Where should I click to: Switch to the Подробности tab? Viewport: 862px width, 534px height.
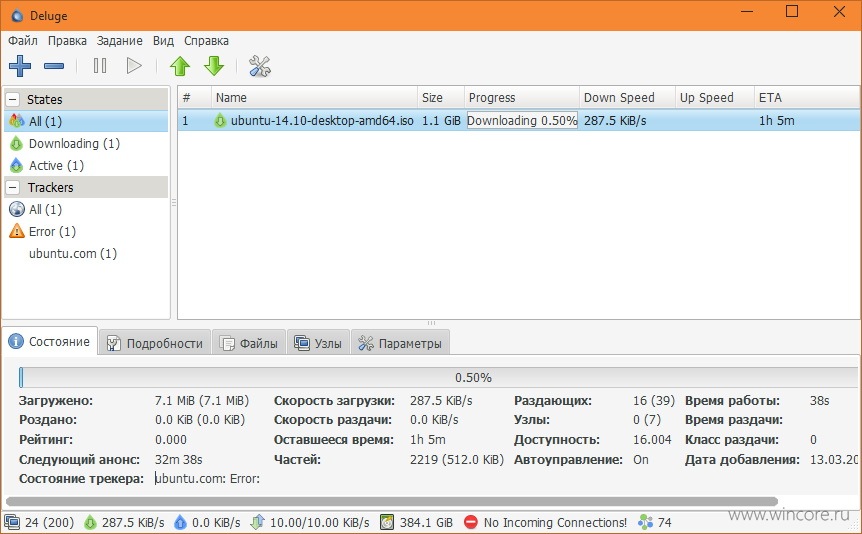click(156, 344)
